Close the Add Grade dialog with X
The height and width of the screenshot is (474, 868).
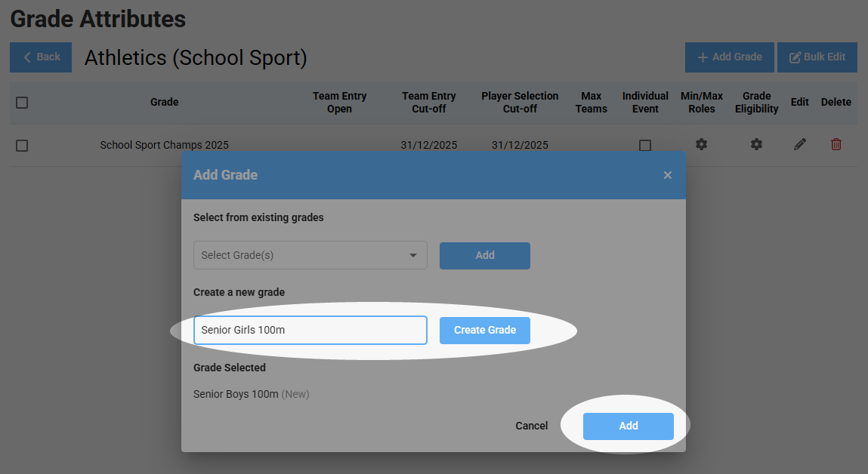668,175
